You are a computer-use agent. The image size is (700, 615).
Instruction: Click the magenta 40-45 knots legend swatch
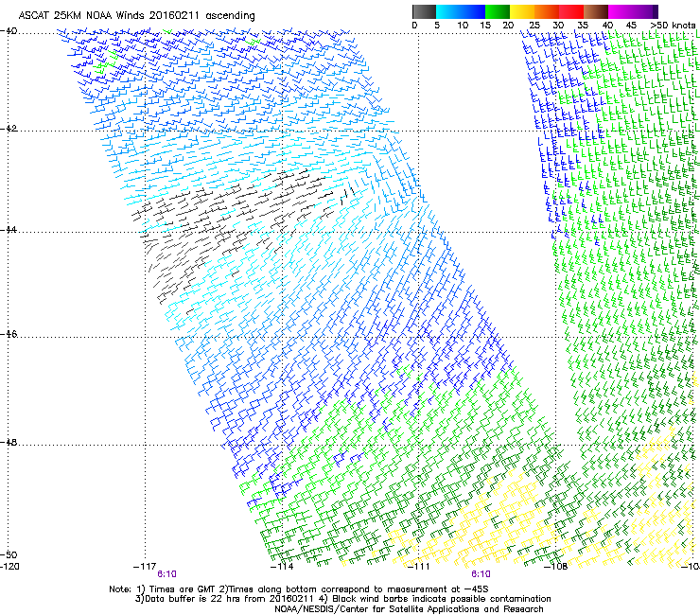pyautogui.click(x=621, y=11)
